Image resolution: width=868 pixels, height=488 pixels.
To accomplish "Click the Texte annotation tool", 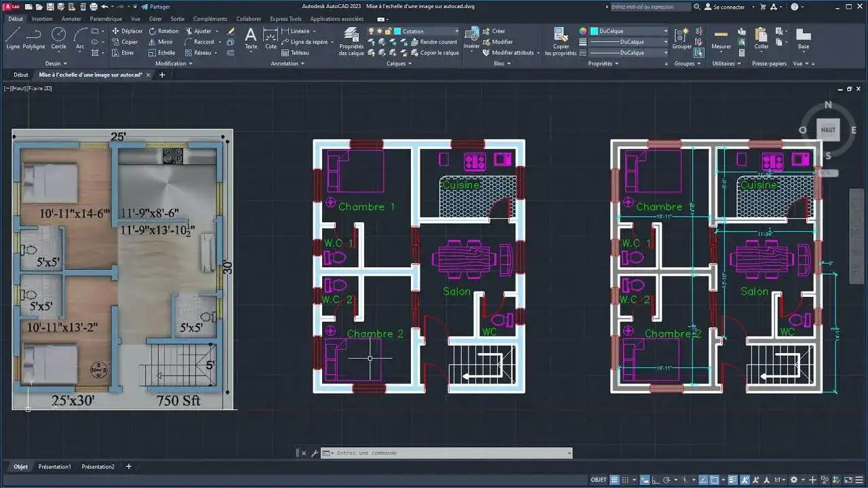I will pyautogui.click(x=250, y=41).
